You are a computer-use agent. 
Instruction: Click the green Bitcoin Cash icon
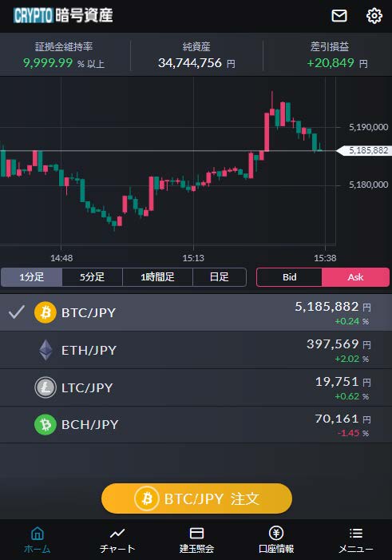pos(46,424)
